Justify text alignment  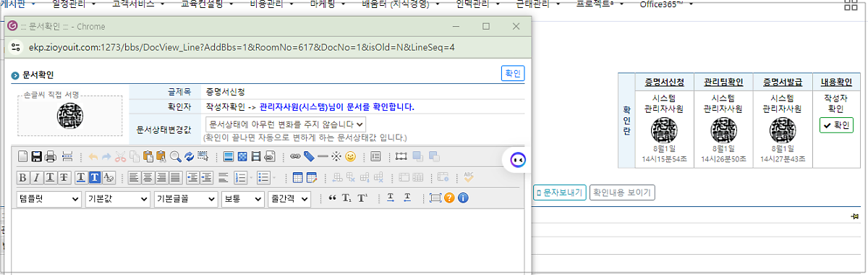click(176, 177)
